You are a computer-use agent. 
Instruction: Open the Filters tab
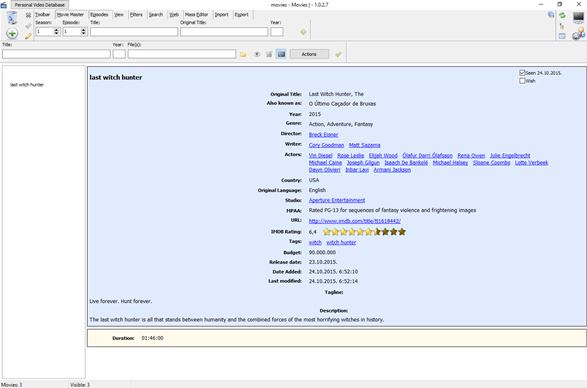point(136,15)
